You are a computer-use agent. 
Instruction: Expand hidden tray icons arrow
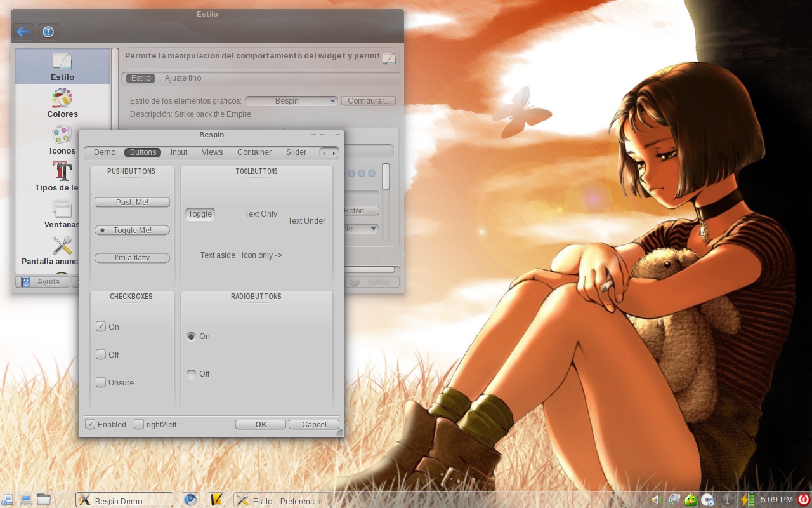[x=639, y=500]
